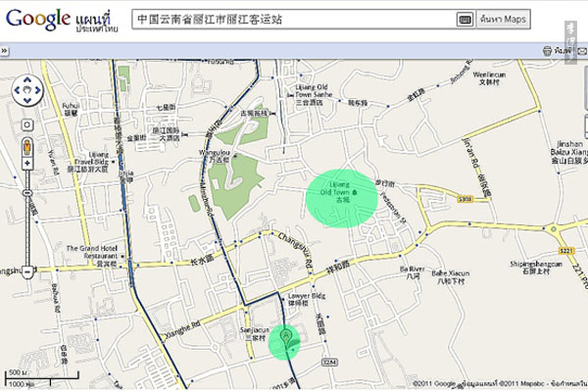Click the zoom slider handle
588x391 pixels.
pos(27,193)
